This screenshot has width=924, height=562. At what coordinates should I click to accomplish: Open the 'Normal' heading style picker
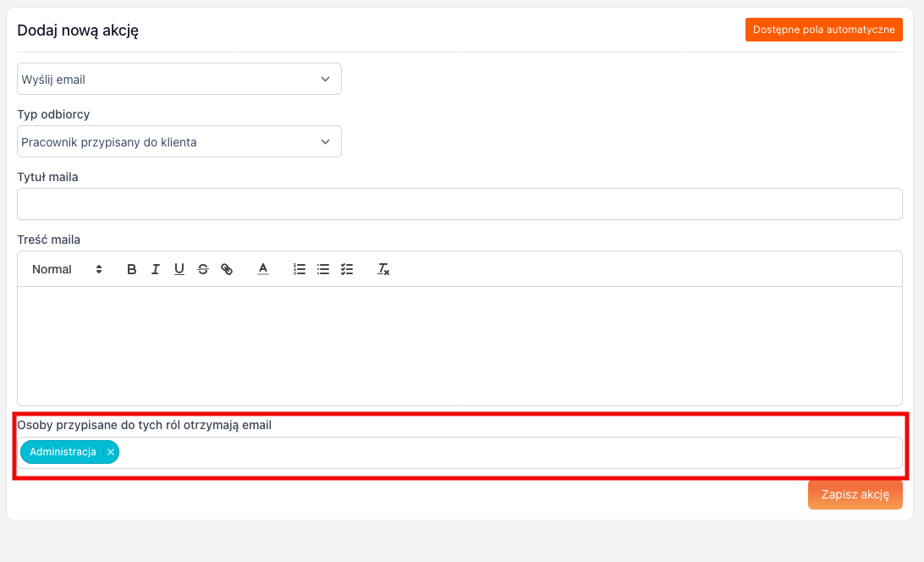coord(67,269)
